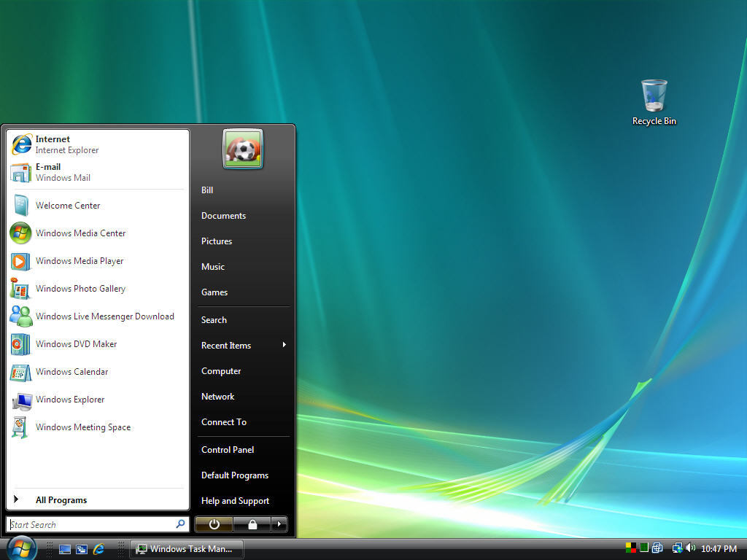747x560 pixels.
Task: Open Windows Media Player
Action: click(x=79, y=261)
